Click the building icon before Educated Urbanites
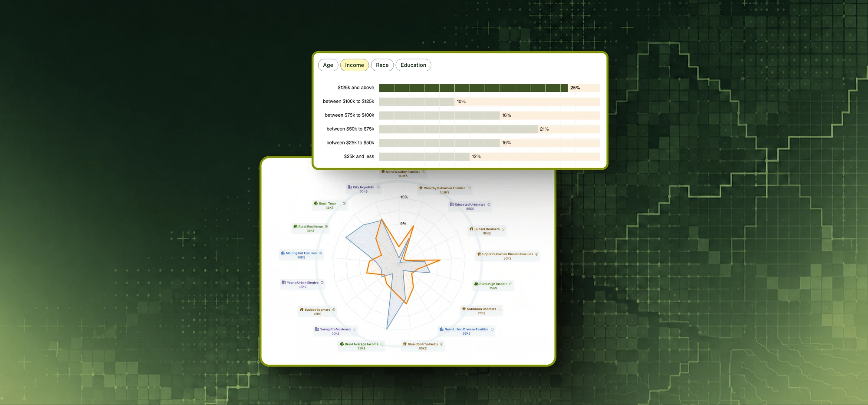868x405 pixels. [x=452, y=204]
